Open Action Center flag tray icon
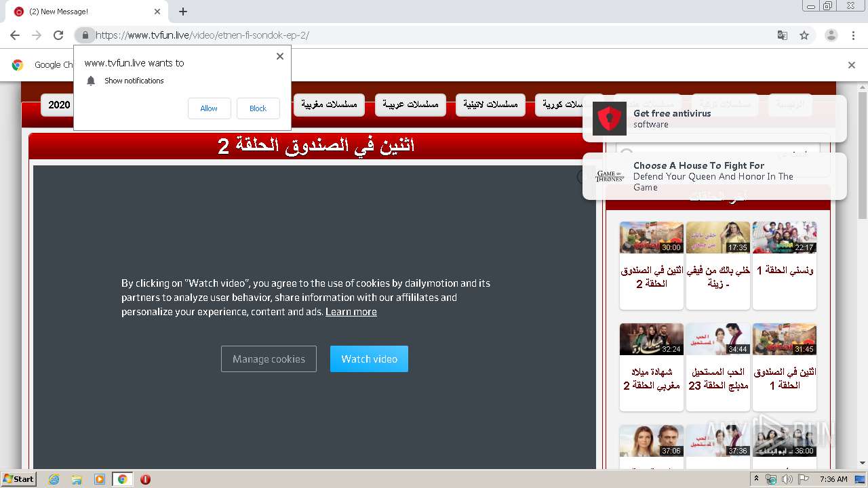Viewport: 868px width, 488px height. (803, 479)
